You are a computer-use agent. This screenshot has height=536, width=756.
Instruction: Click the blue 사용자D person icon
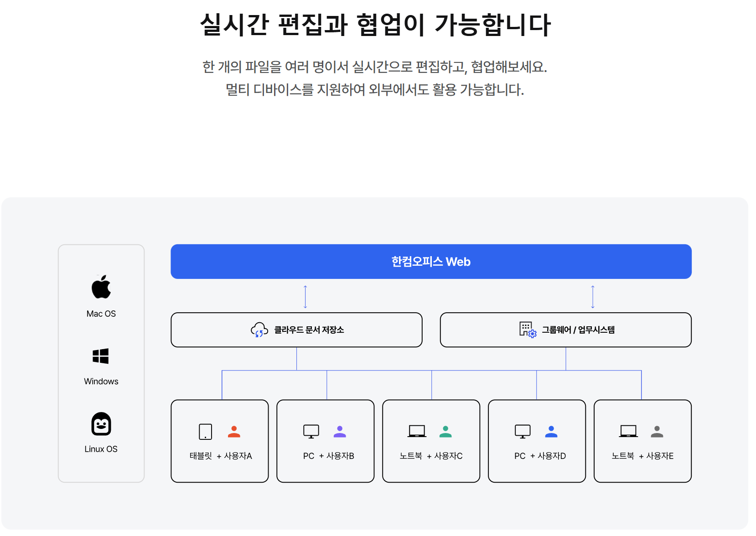point(551,432)
